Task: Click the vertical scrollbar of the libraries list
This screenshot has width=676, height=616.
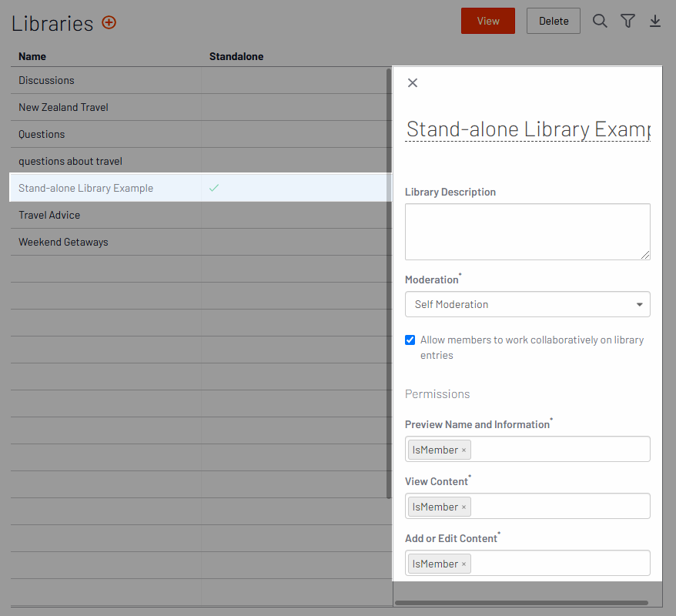Action: (x=389, y=282)
